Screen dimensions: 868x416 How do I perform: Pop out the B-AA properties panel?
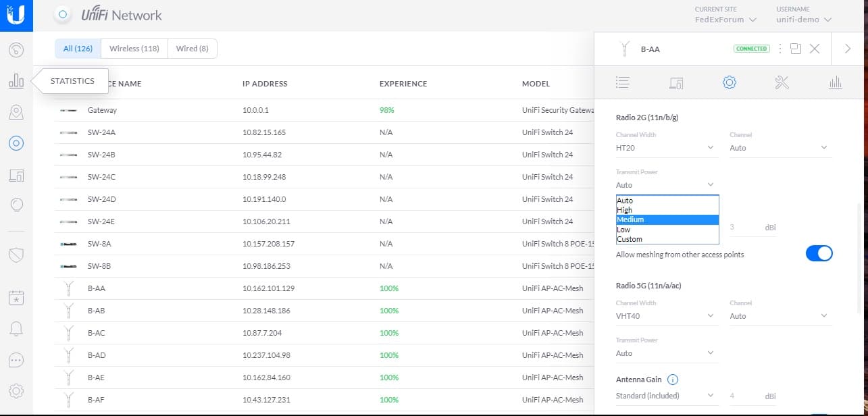[x=795, y=49]
